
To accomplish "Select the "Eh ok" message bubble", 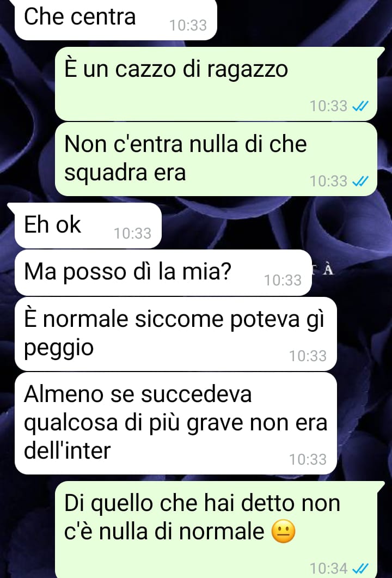I will point(88,226).
